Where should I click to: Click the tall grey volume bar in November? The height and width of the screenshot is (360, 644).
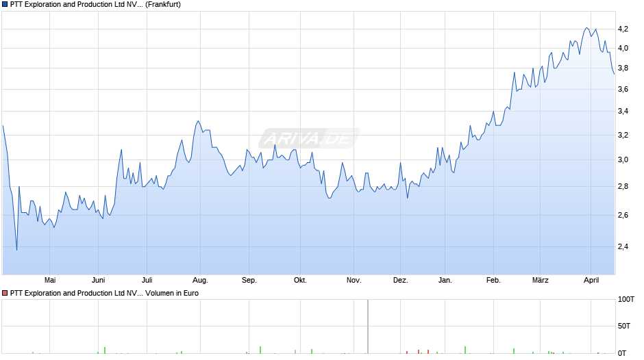tap(368, 326)
